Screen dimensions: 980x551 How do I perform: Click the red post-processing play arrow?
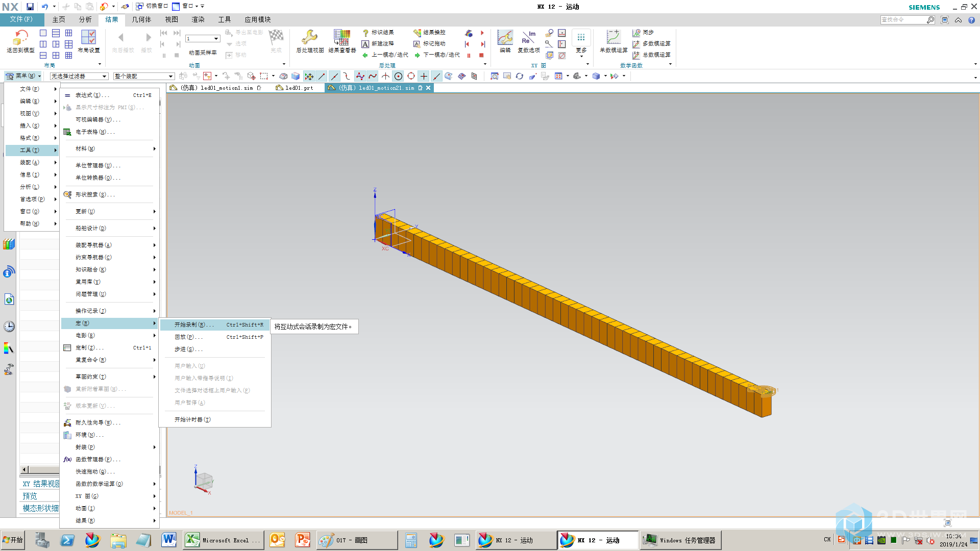(x=482, y=33)
